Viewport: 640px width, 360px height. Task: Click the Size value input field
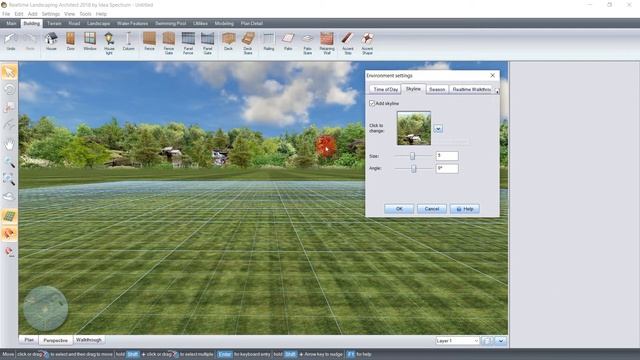coord(447,156)
